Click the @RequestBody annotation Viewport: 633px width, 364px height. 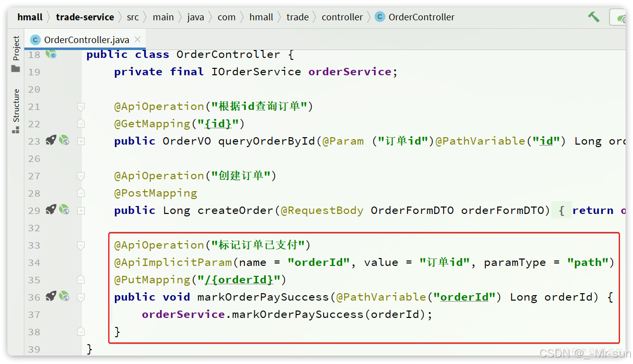tap(322, 210)
